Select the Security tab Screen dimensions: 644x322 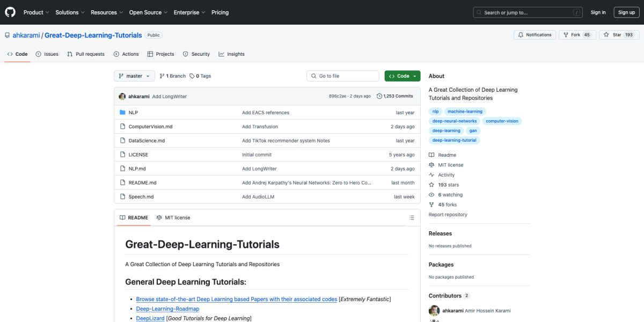coord(196,54)
